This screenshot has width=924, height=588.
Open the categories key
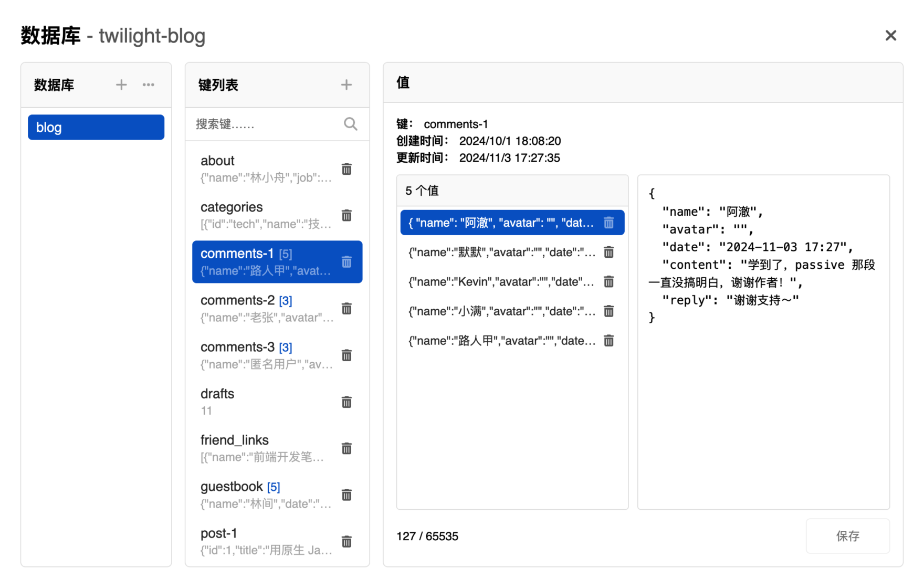click(277, 215)
